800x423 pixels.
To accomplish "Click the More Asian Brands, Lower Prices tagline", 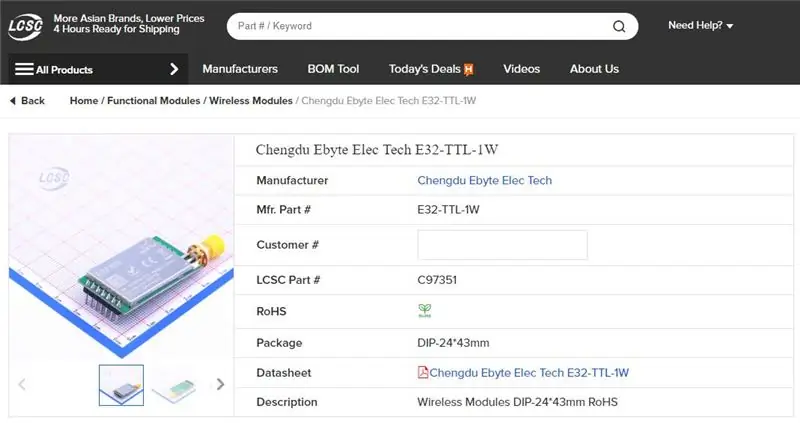I will point(129,18).
